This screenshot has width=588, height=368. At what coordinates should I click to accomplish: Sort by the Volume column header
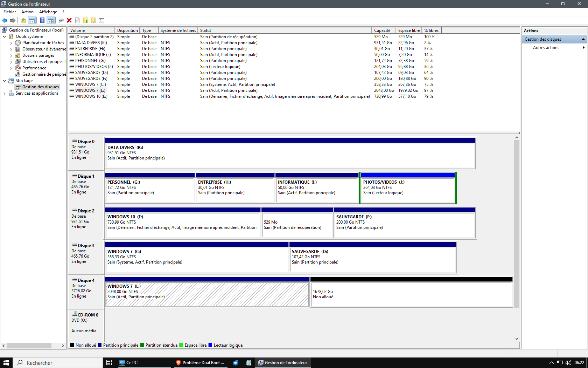[x=91, y=30]
